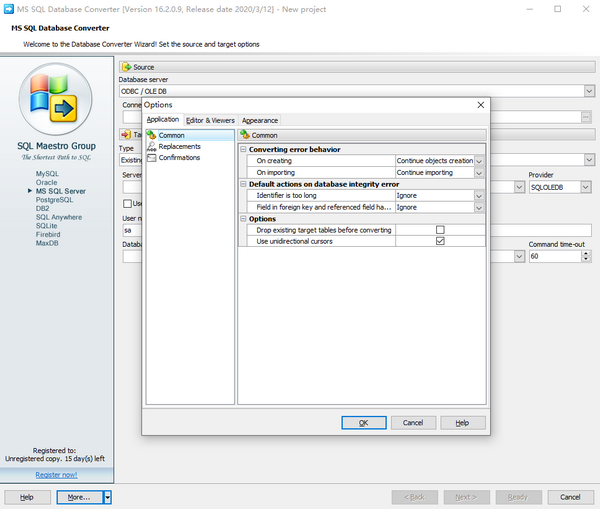Confirm options with OK button

coord(364,423)
